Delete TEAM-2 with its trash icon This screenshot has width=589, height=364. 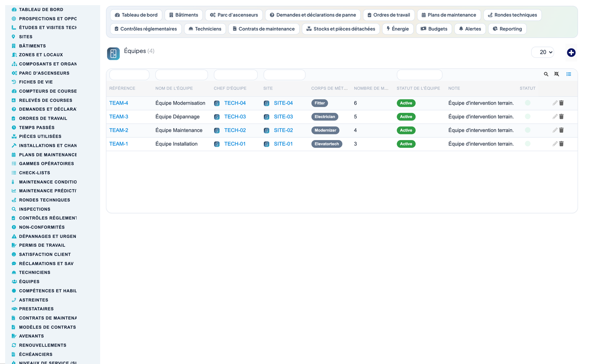561,130
